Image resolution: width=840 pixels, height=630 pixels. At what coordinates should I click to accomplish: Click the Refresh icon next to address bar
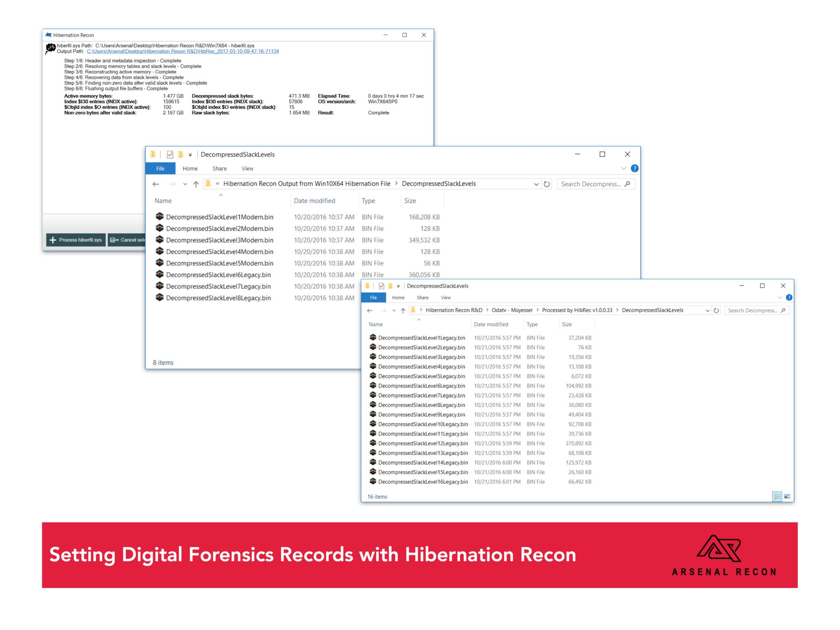tap(546, 184)
